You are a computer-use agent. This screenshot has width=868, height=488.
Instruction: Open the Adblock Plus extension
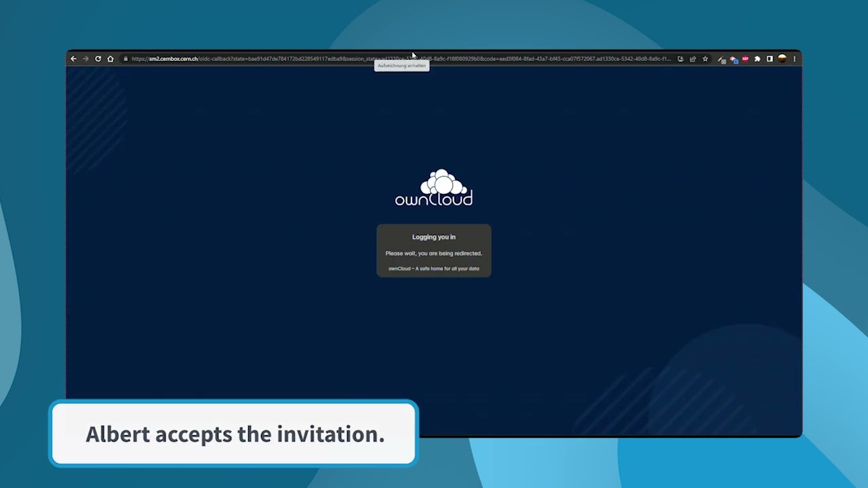pyautogui.click(x=745, y=59)
